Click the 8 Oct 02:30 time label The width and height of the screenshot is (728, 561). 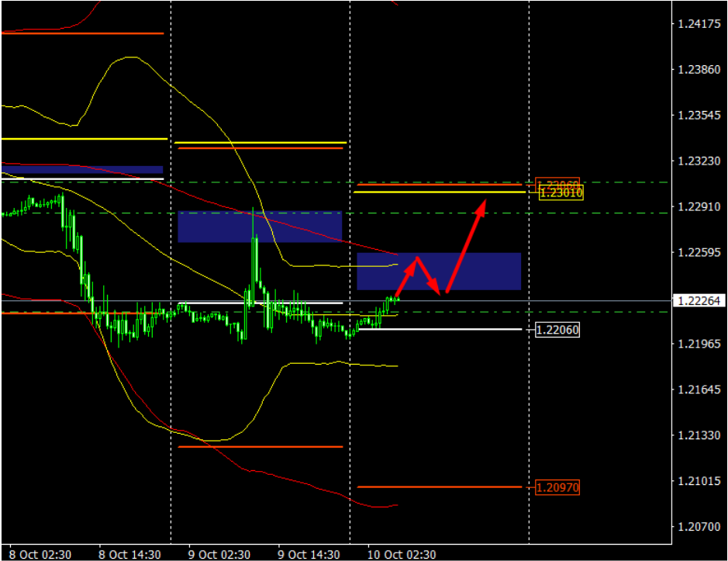(39, 554)
